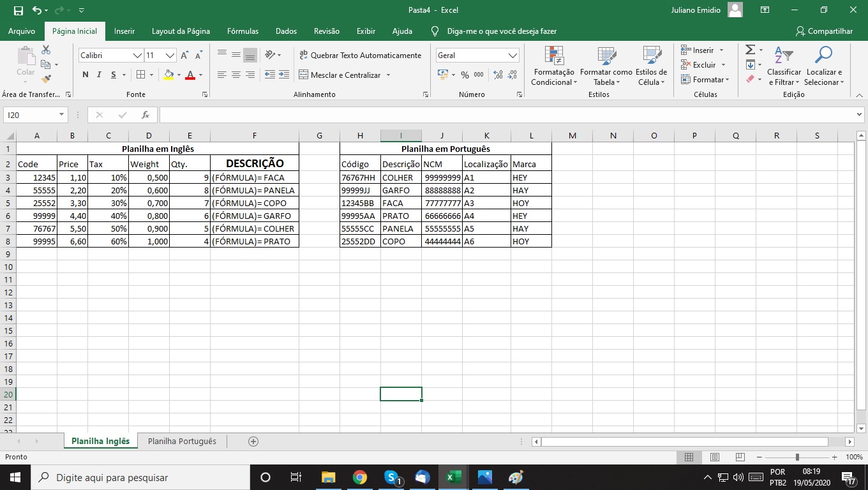The image size is (868, 490).
Task: Click the Cut scissors icon
Action: (x=46, y=50)
